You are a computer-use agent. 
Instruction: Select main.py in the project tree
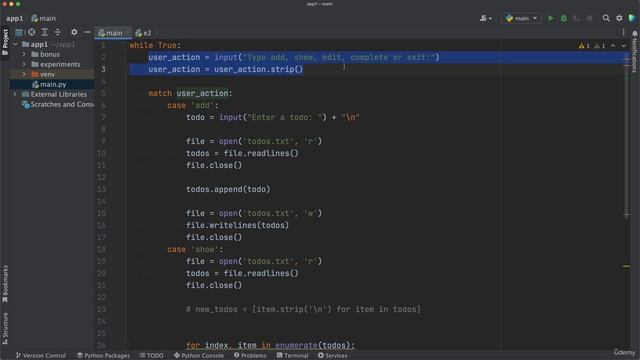point(53,84)
